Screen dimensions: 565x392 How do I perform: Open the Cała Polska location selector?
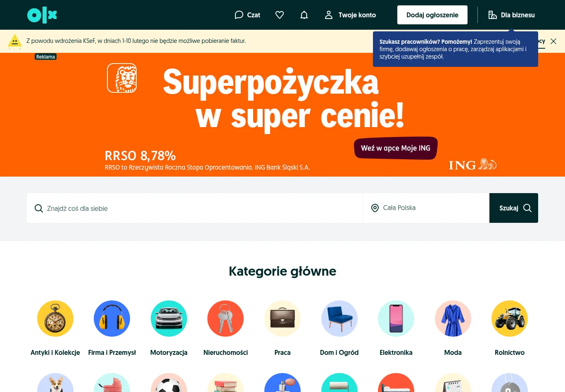pos(426,208)
